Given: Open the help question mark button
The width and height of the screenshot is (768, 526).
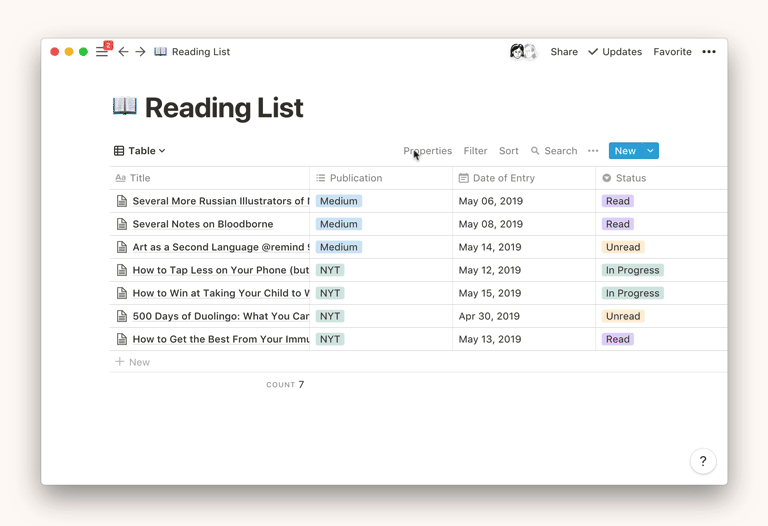Looking at the screenshot, I should click(x=702, y=461).
